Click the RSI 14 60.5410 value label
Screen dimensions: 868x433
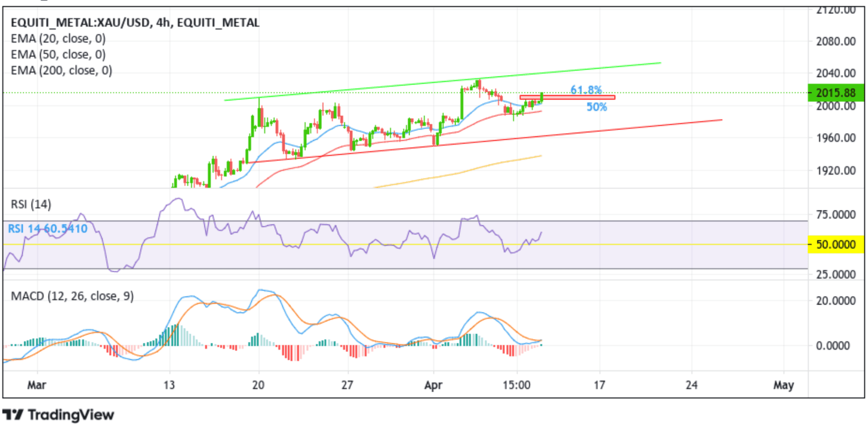tap(48, 228)
